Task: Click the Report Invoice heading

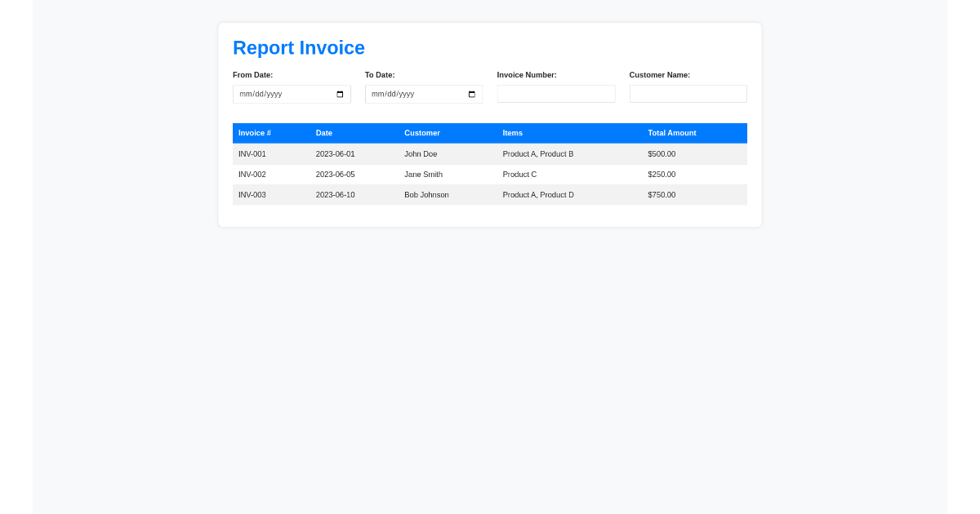Action: (x=299, y=48)
